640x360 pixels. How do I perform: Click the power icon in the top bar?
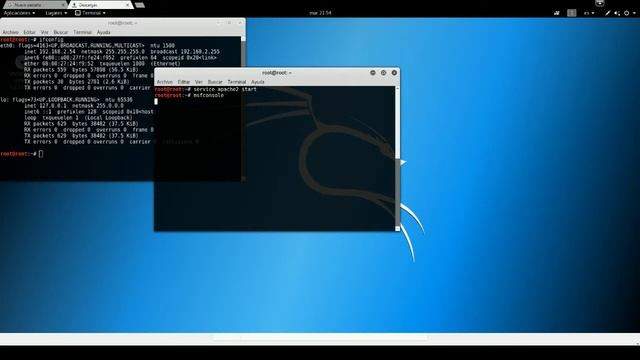click(x=627, y=13)
